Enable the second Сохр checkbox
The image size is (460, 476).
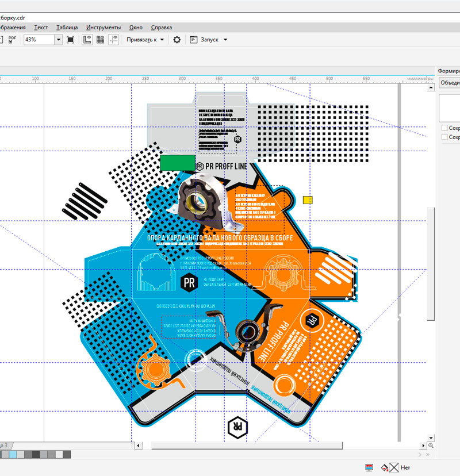[x=444, y=137]
